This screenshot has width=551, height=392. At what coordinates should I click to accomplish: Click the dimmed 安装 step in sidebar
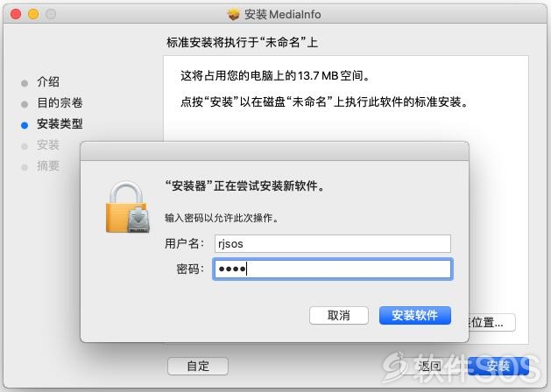[x=48, y=144]
